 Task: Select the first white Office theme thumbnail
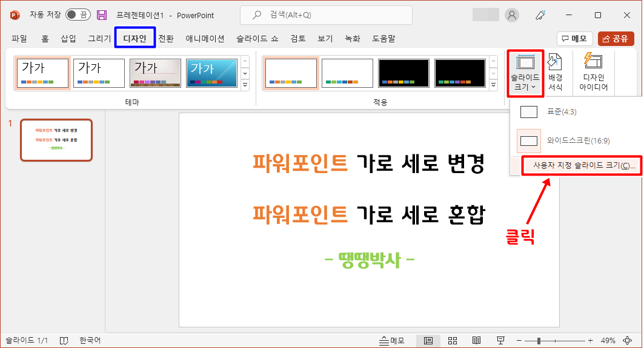coord(43,73)
